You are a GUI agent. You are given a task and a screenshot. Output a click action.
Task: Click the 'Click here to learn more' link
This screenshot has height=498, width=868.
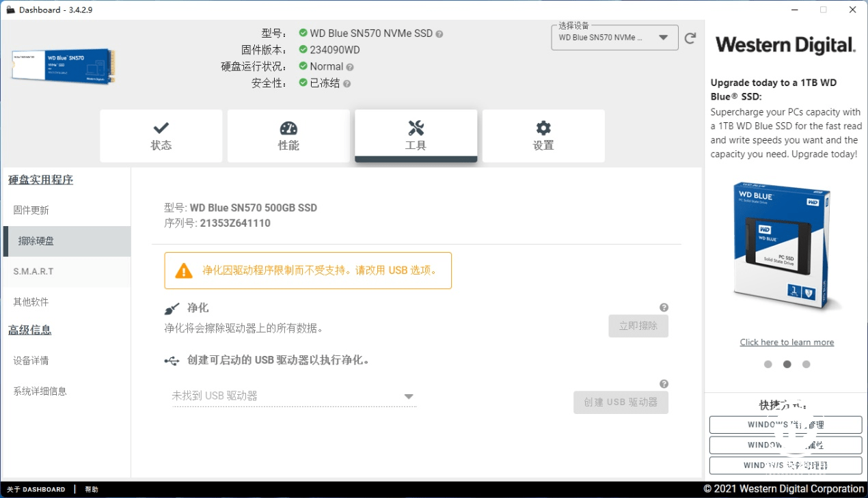tap(787, 342)
